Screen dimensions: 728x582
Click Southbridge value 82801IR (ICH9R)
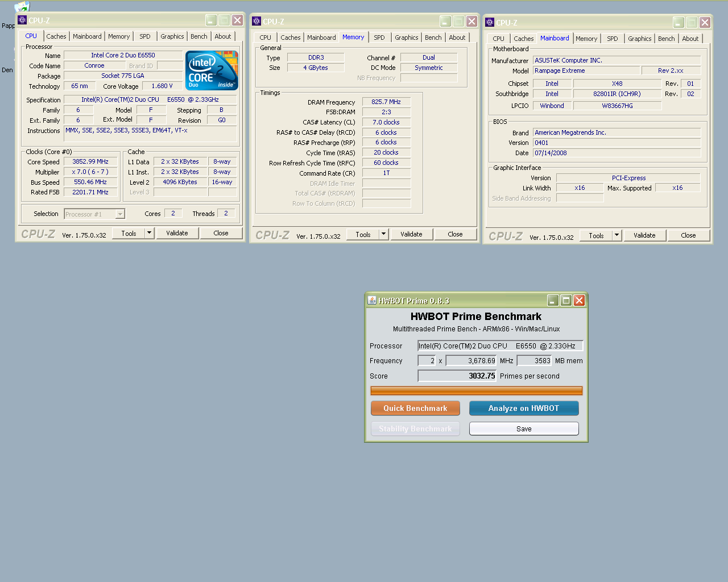click(617, 94)
